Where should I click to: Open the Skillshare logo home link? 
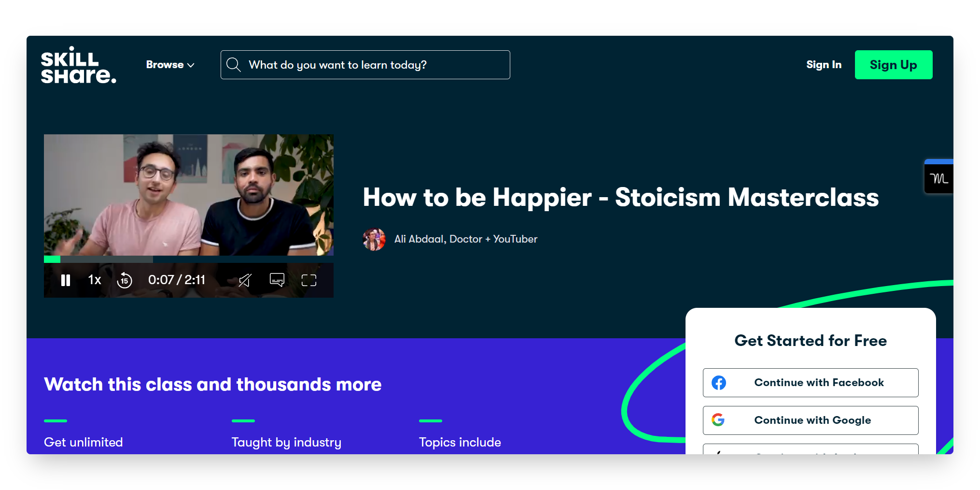78,65
